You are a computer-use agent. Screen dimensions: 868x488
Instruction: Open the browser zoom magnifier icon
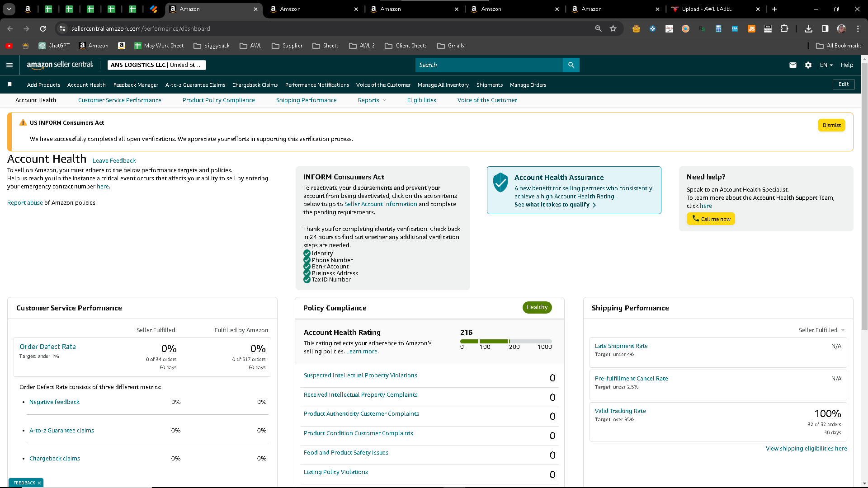pyautogui.click(x=598, y=28)
